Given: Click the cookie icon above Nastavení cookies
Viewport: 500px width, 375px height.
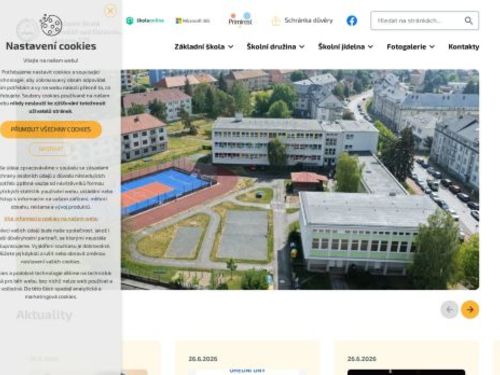Looking at the screenshot, I should coord(51,25).
